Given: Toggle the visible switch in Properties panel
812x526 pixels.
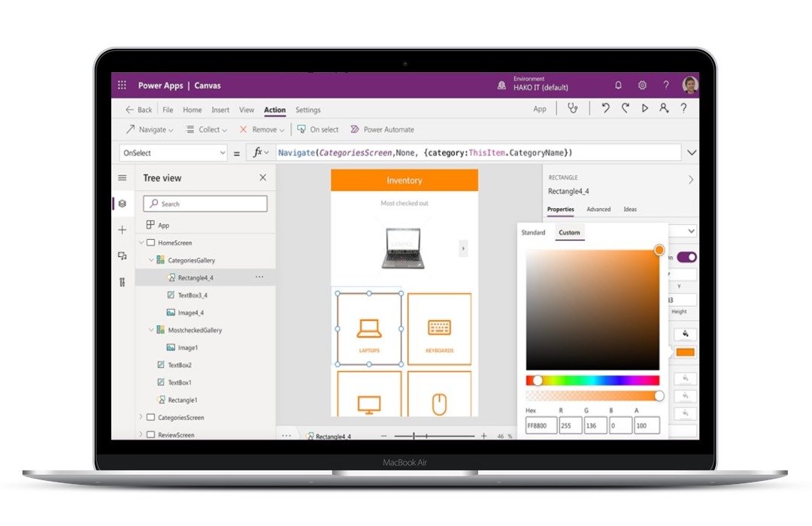Looking at the screenshot, I should tap(686, 257).
